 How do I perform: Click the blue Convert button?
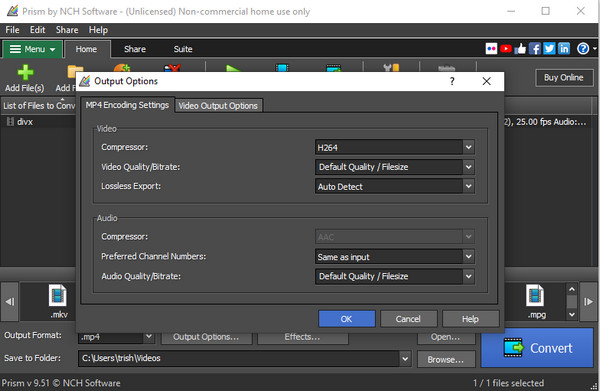coord(537,348)
